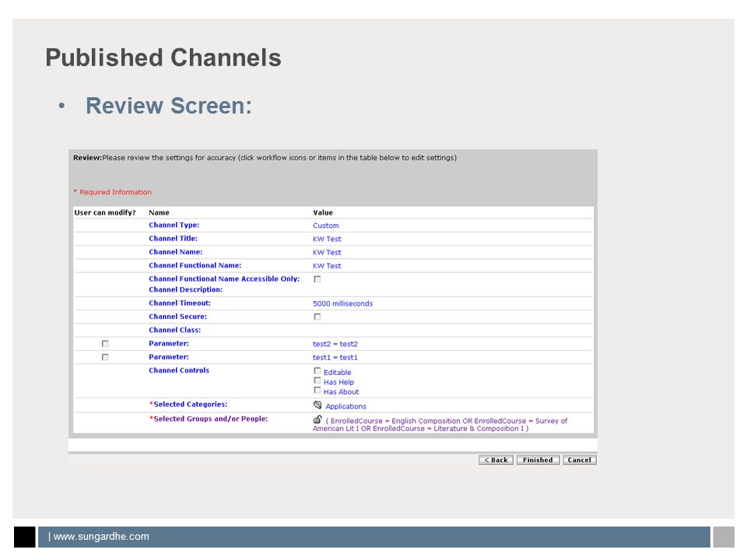
Task: Toggle Channel Functional Name Accessible Only checkbox
Action: [x=317, y=279]
